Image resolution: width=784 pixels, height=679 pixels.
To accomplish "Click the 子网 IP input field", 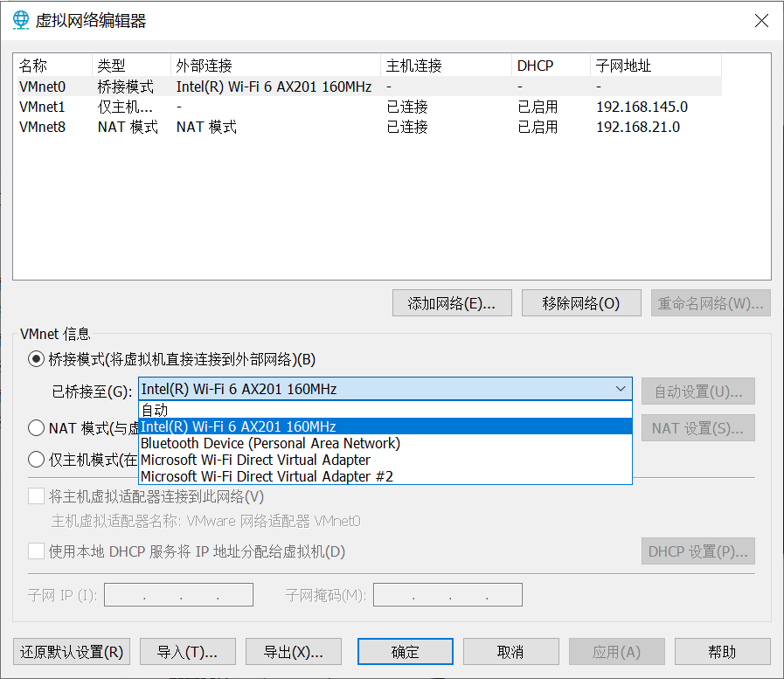I will (178, 594).
